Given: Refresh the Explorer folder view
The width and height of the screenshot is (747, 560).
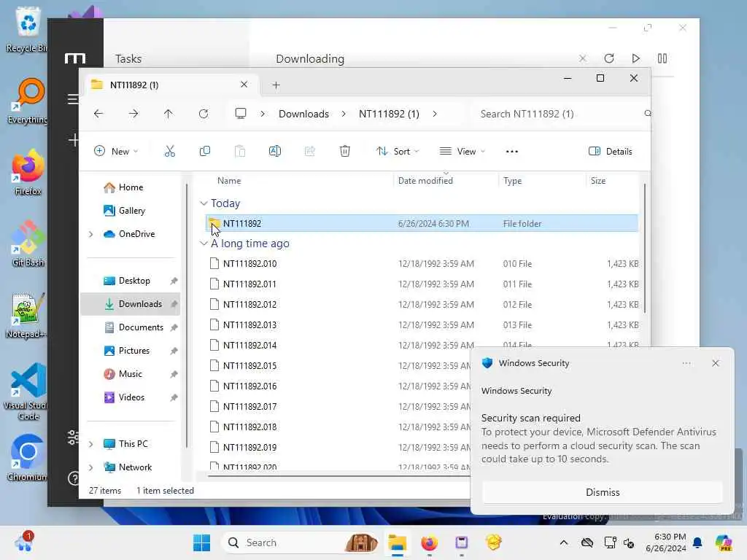Looking at the screenshot, I should (x=204, y=114).
